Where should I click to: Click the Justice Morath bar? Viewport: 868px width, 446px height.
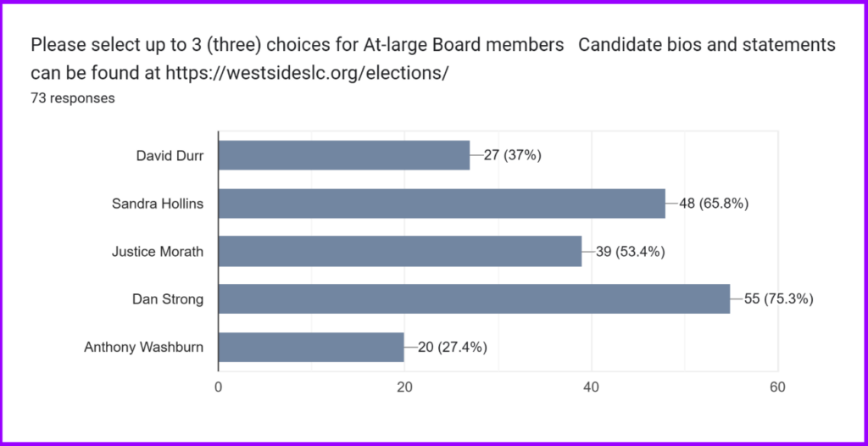pos(400,251)
